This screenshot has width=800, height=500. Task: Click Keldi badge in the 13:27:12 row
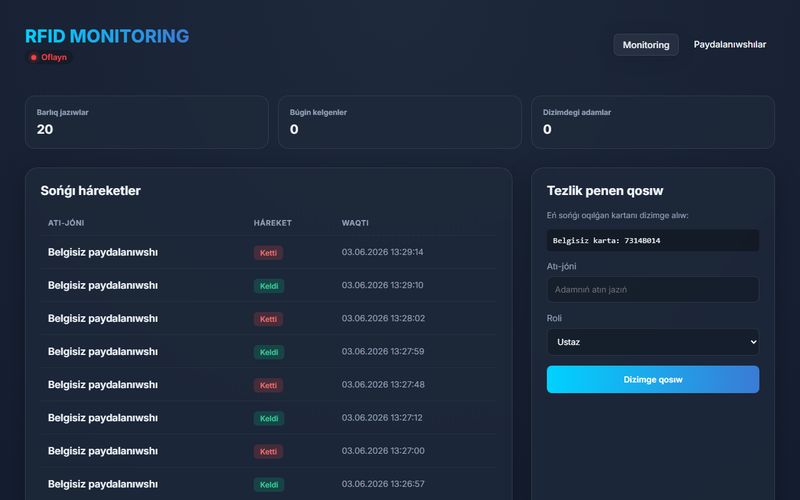pos(269,418)
